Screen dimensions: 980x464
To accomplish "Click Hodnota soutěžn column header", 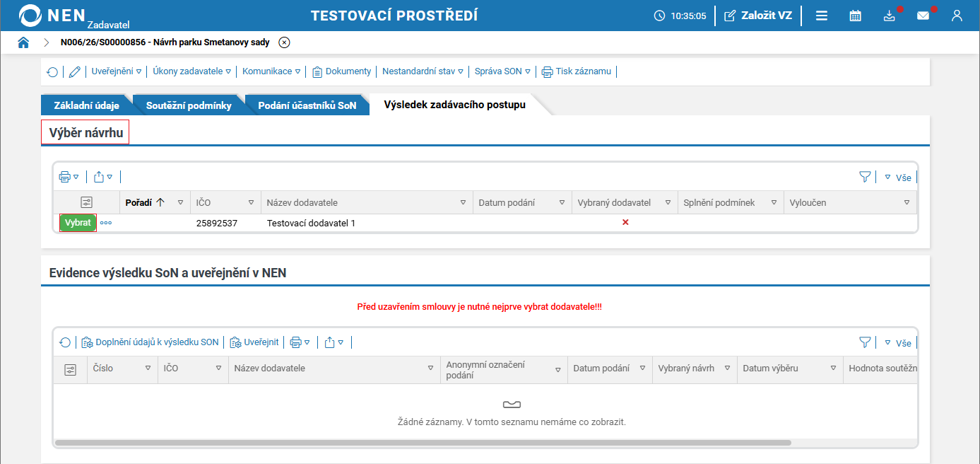I will 882,369.
